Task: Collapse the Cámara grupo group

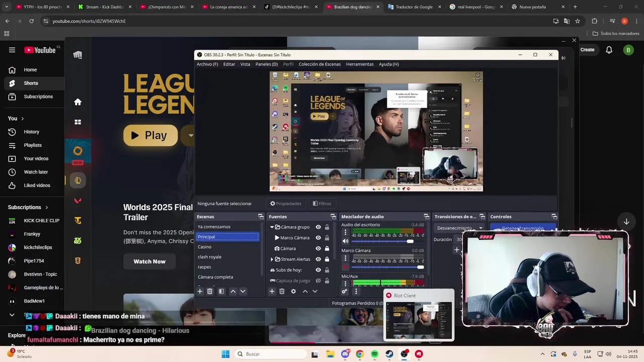Action: point(272,227)
